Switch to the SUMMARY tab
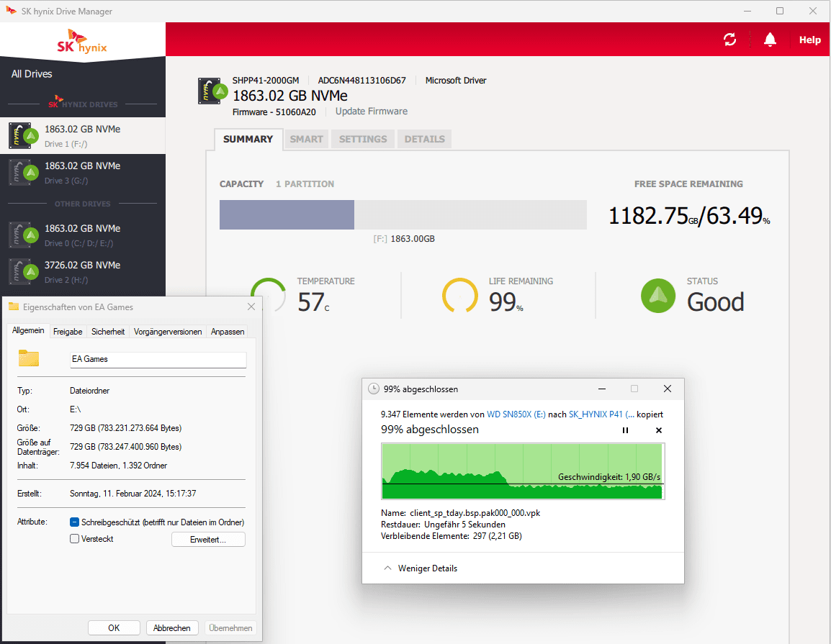 pos(248,140)
